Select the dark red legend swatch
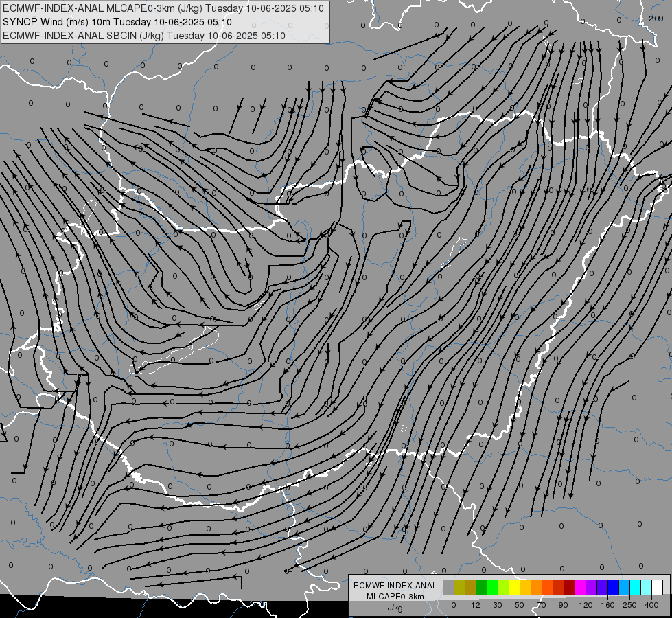The image size is (672, 618). (569, 587)
